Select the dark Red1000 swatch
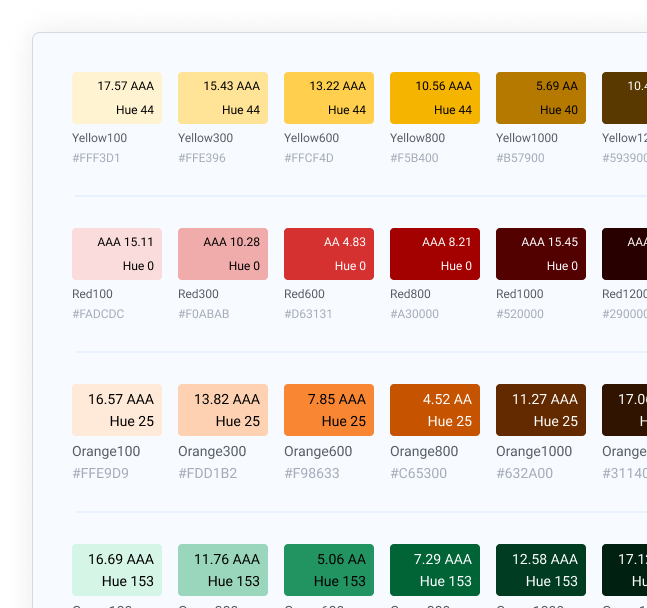 click(541, 254)
